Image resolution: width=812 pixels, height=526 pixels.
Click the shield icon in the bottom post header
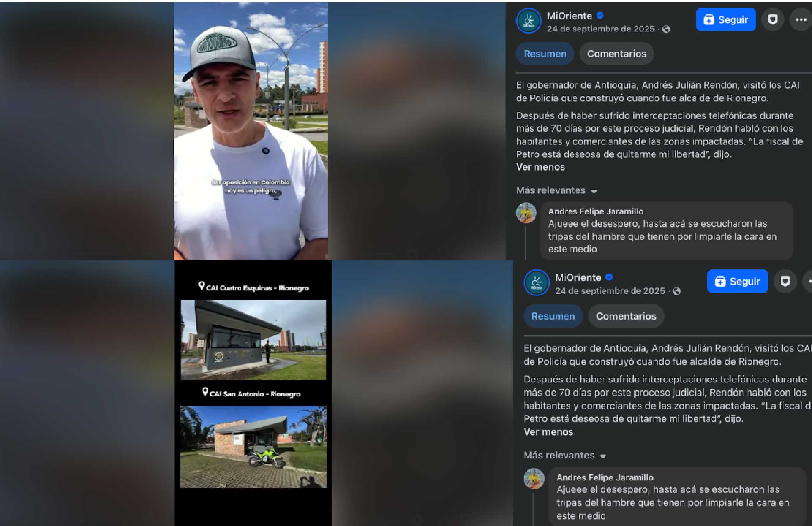pyautogui.click(x=785, y=281)
